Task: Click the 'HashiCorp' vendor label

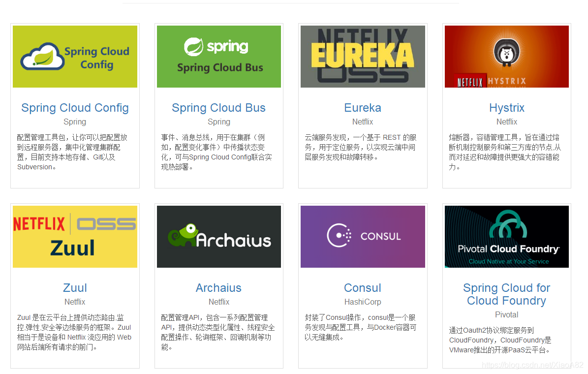Action: 363,302
